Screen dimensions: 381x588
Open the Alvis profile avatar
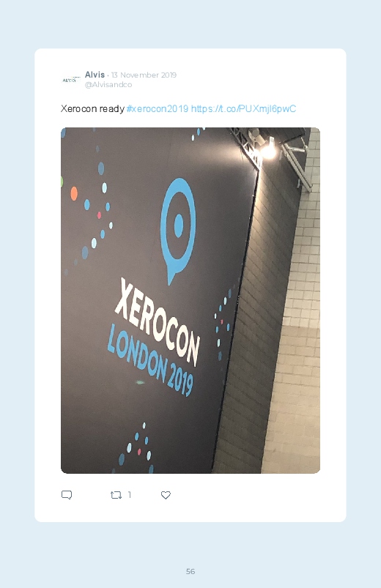[71, 80]
